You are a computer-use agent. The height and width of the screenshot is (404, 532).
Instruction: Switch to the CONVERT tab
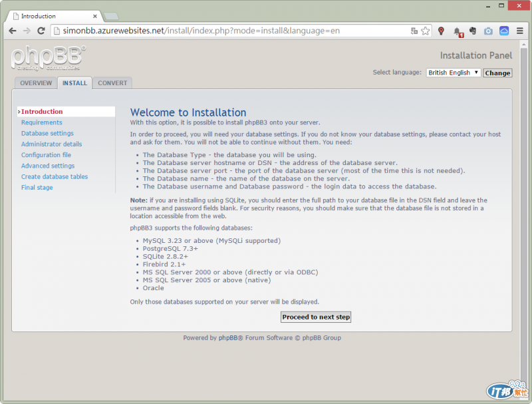tap(112, 83)
